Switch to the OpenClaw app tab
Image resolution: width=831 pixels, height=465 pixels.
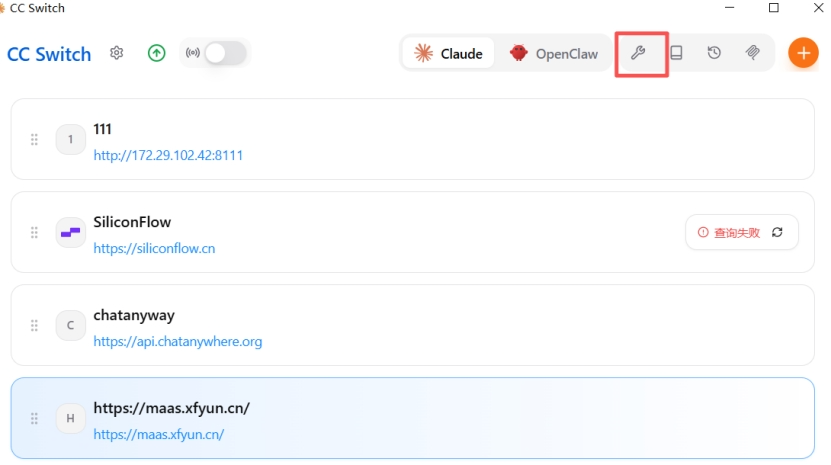click(x=553, y=53)
